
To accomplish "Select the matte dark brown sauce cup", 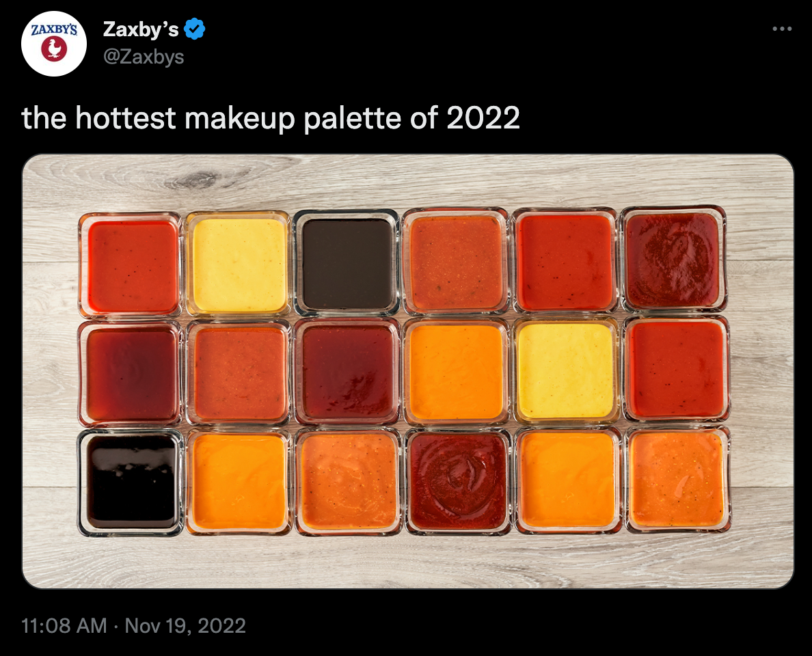I will click(x=347, y=263).
